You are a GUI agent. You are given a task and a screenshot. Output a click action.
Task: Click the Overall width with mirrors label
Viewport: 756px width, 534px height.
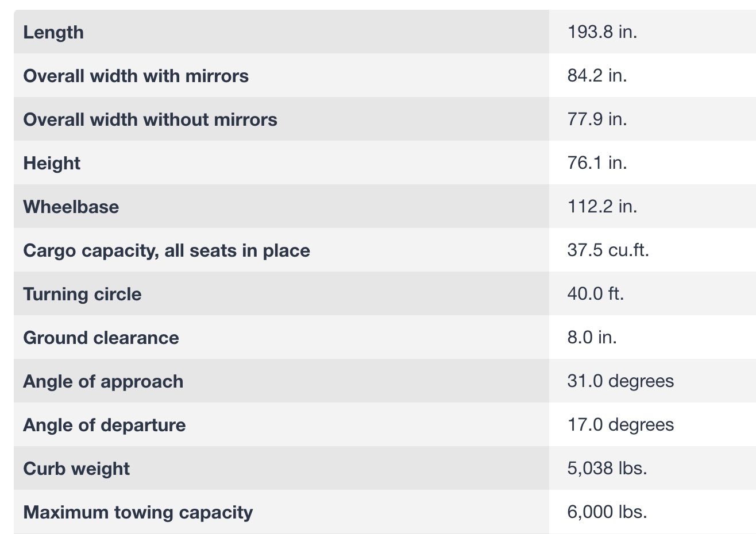[x=136, y=76]
